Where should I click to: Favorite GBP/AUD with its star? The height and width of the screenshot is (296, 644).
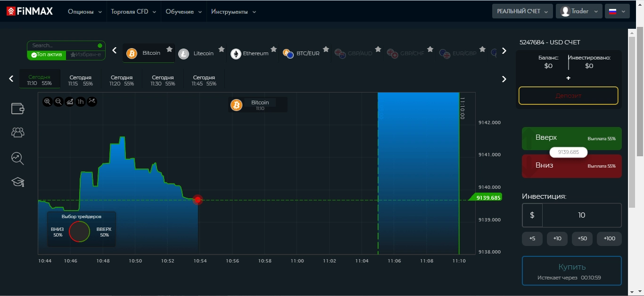(x=378, y=49)
